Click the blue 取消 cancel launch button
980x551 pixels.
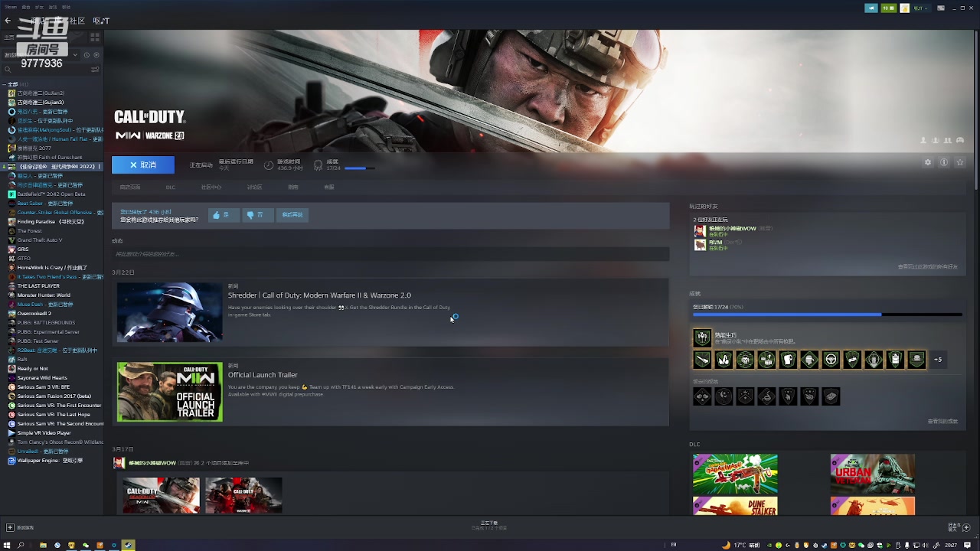point(143,165)
